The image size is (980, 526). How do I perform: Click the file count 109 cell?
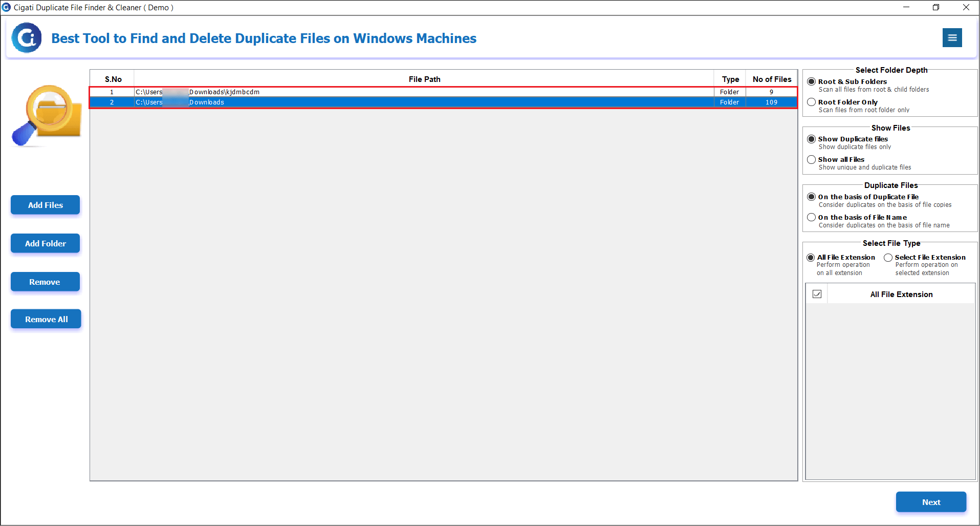772,102
